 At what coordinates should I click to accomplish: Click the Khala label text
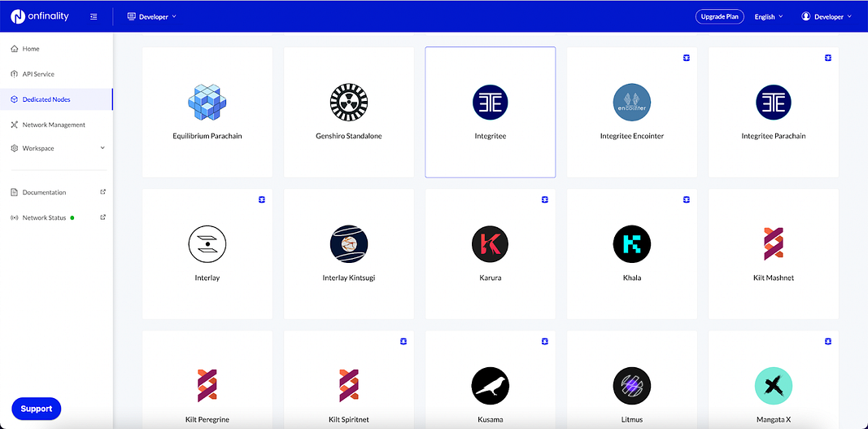pyautogui.click(x=632, y=278)
